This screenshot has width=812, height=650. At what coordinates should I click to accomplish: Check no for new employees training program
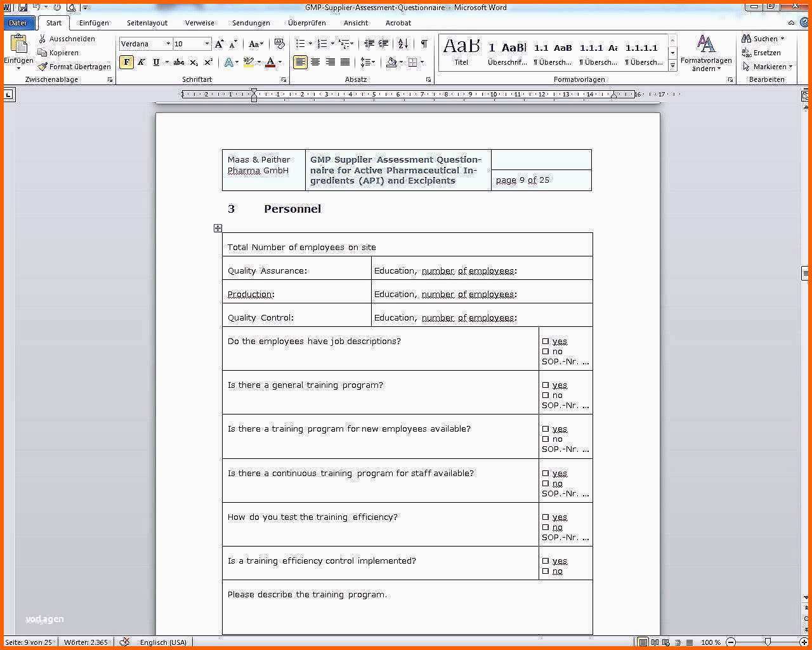point(546,439)
